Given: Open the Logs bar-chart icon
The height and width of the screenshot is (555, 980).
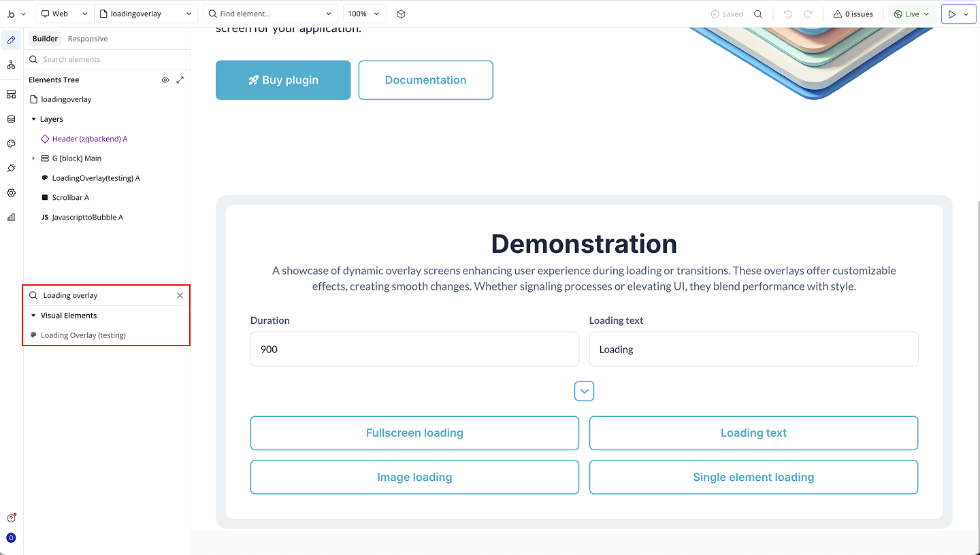Looking at the screenshot, I should coord(11,217).
